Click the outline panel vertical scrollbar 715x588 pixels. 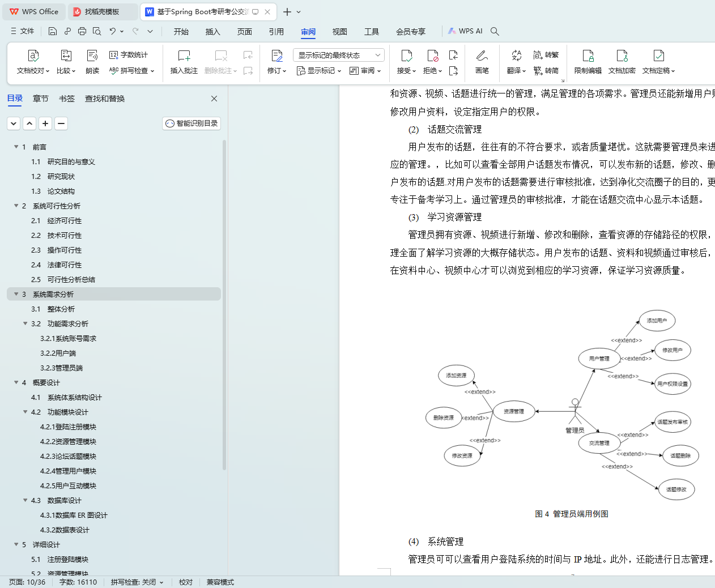coord(224,305)
